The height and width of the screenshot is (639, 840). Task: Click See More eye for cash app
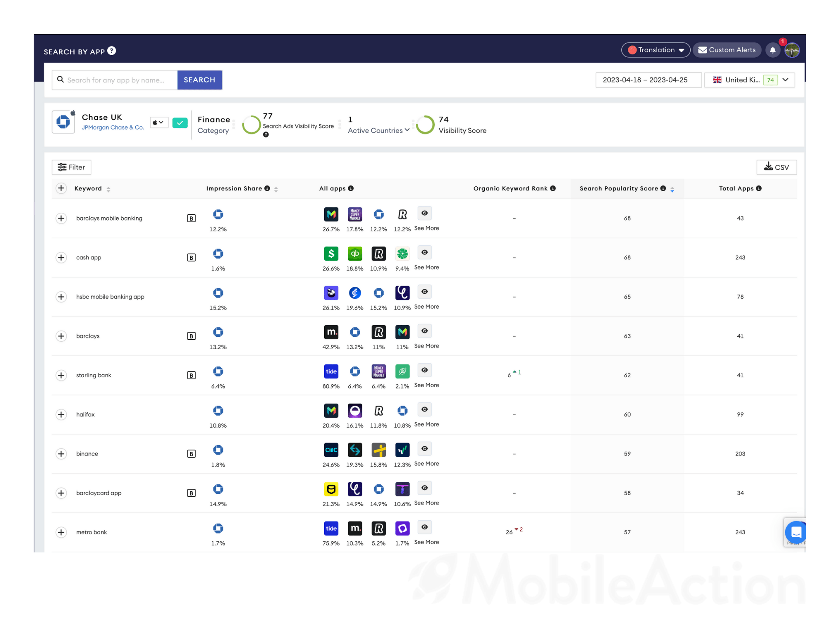425,252
